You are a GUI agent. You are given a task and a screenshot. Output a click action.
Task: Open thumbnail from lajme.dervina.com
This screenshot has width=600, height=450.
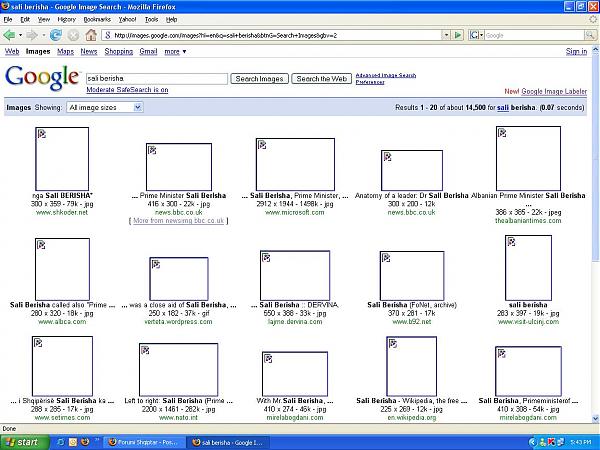pos(295,276)
